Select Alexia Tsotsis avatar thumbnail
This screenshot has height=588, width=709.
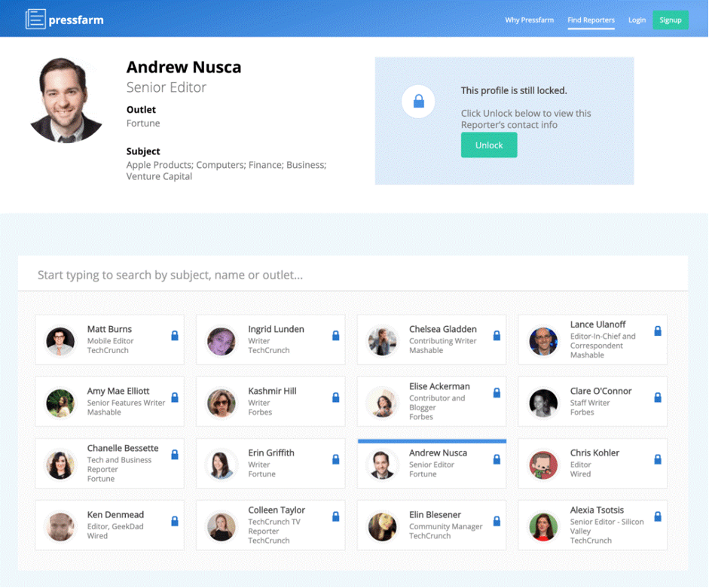[543, 526]
